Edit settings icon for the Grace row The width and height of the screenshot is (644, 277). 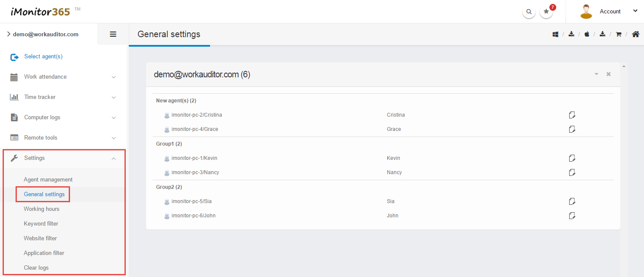pos(572,129)
